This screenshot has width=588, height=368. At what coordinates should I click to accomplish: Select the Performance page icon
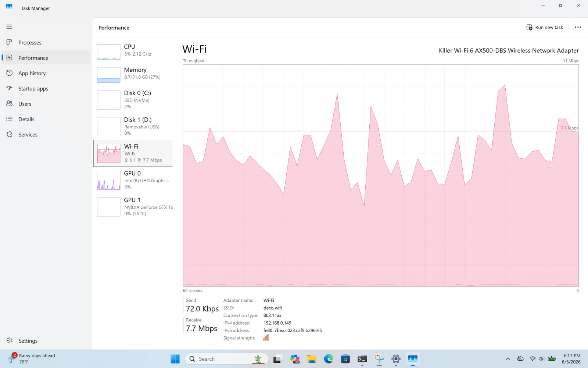click(x=10, y=58)
